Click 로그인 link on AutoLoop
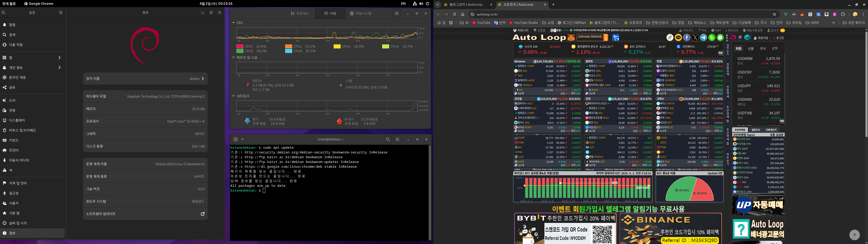Viewport: 868px width, 244px height. coord(778,38)
